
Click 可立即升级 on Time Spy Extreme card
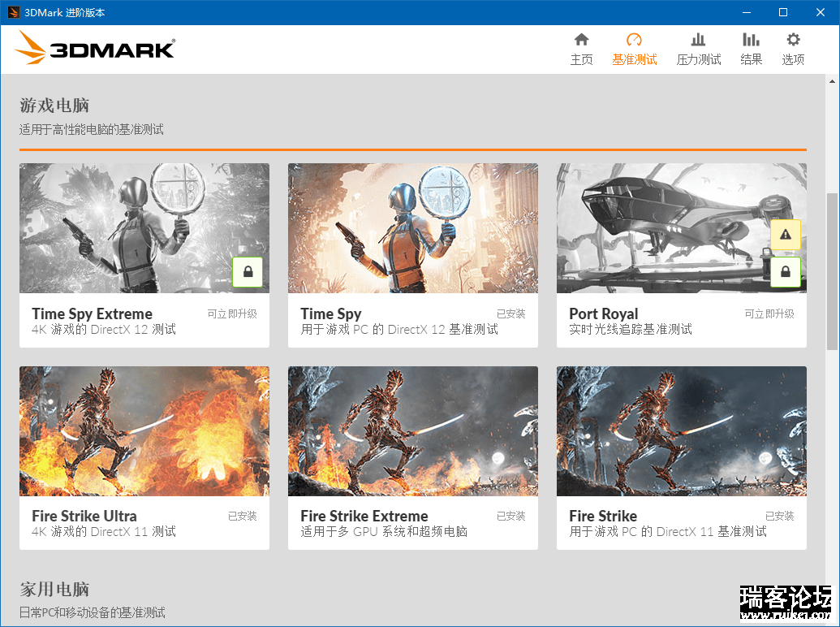[232, 313]
